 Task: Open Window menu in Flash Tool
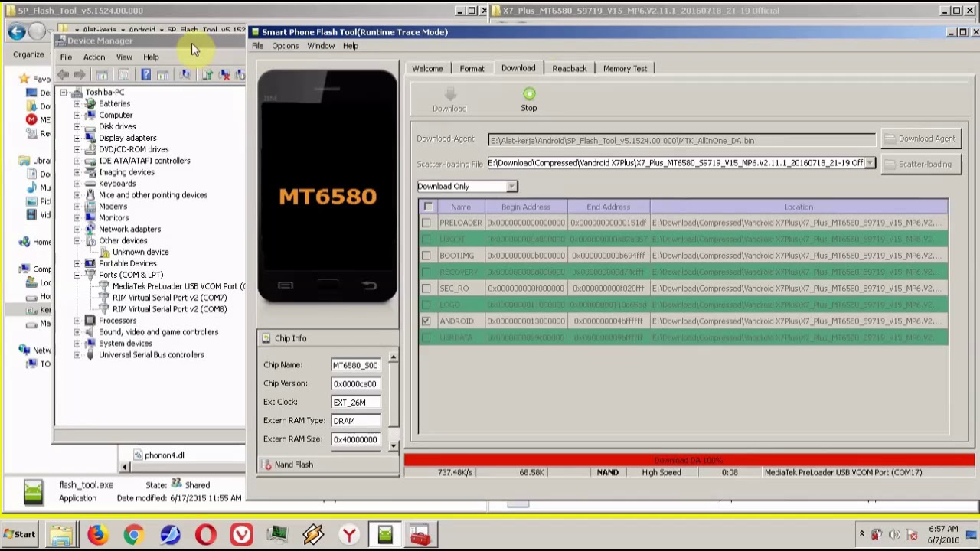pyautogui.click(x=321, y=46)
